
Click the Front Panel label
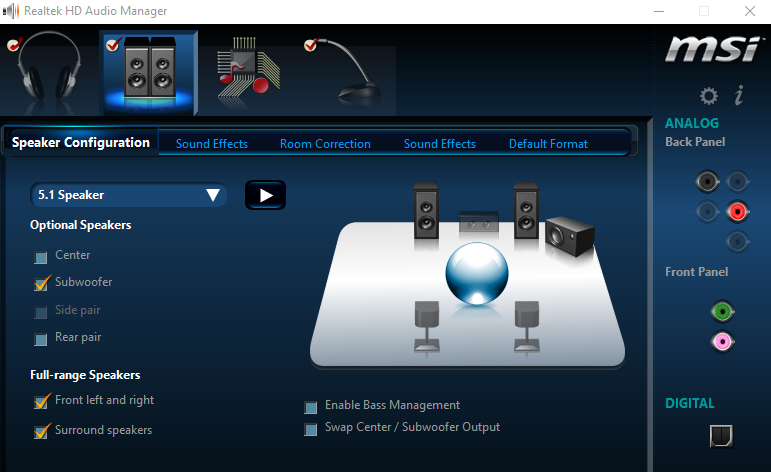[x=696, y=272]
